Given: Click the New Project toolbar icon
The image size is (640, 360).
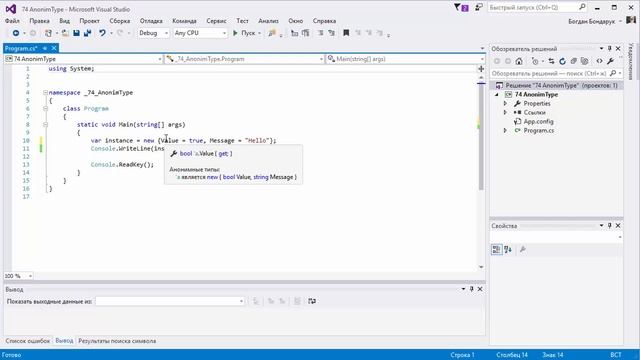Looking at the screenshot, I should [x=48, y=33].
